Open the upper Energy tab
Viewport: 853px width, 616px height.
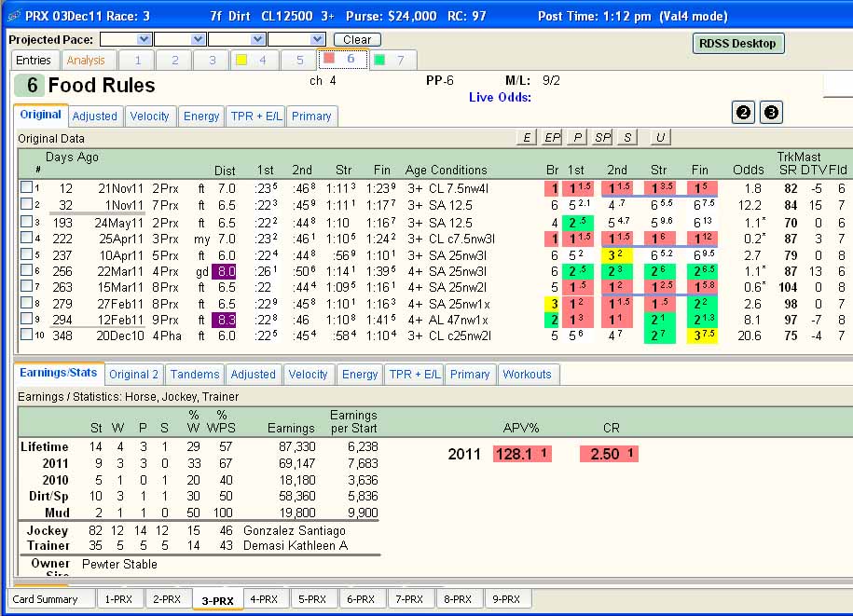point(201,116)
